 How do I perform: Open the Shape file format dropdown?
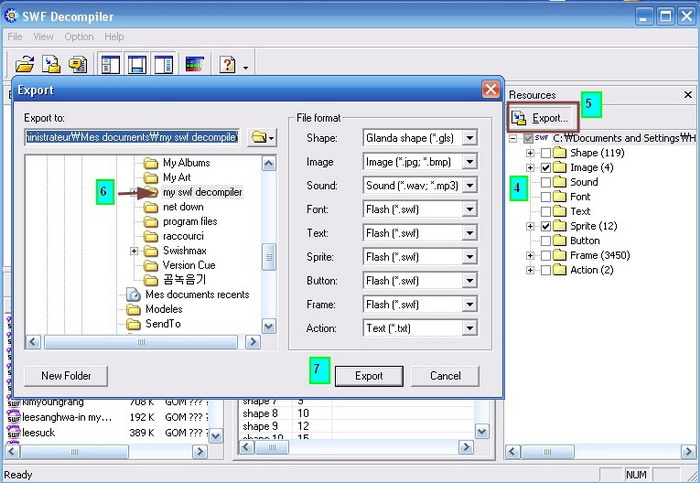tap(469, 138)
